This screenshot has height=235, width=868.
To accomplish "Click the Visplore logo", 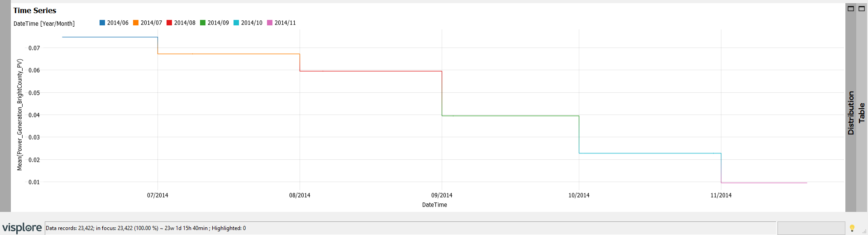I will 22,228.
